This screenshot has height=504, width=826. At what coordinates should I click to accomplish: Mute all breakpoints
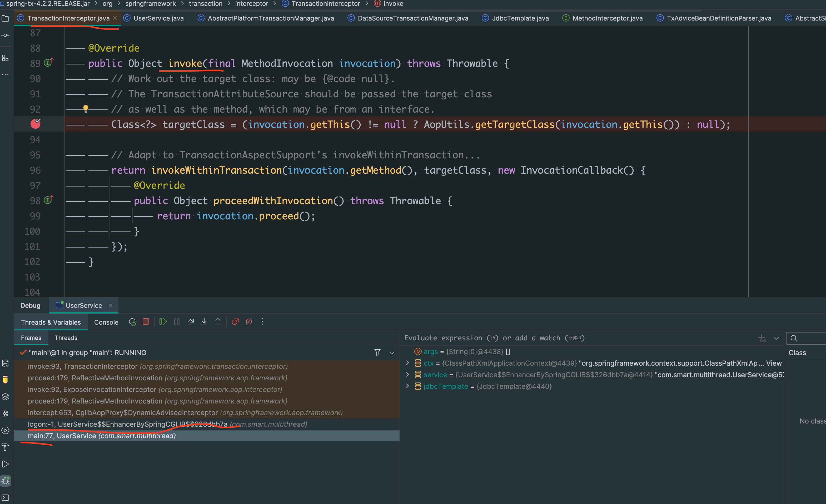249,322
